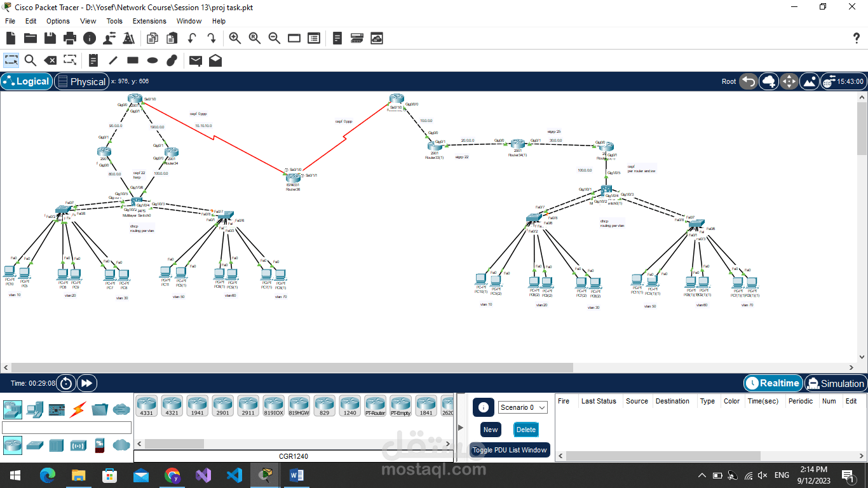
Task: Choose the Place Note tool
Action: [x=93, y=60]
